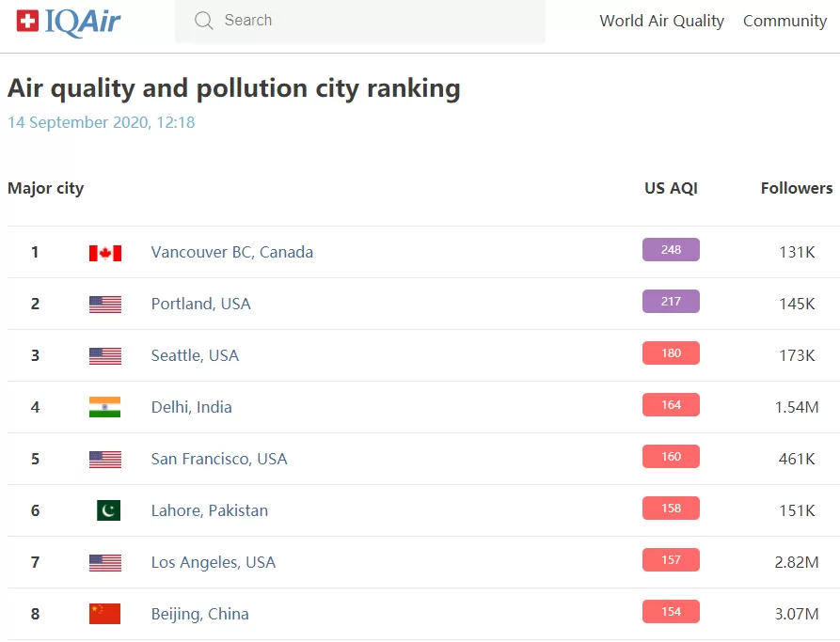The image size is (840, 642).
Task: Open the World Air Quality menu
Action: 661,21
